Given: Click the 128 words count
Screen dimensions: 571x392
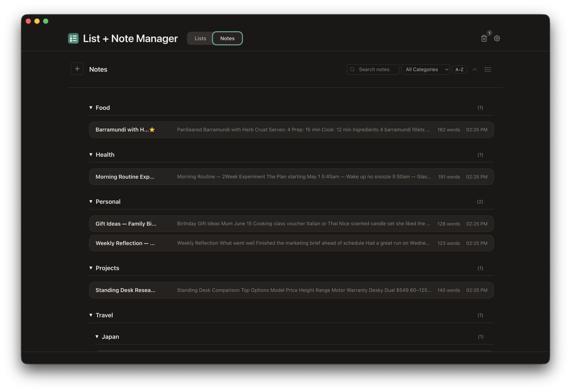Looking at the screenshot, I should (449, 224).
